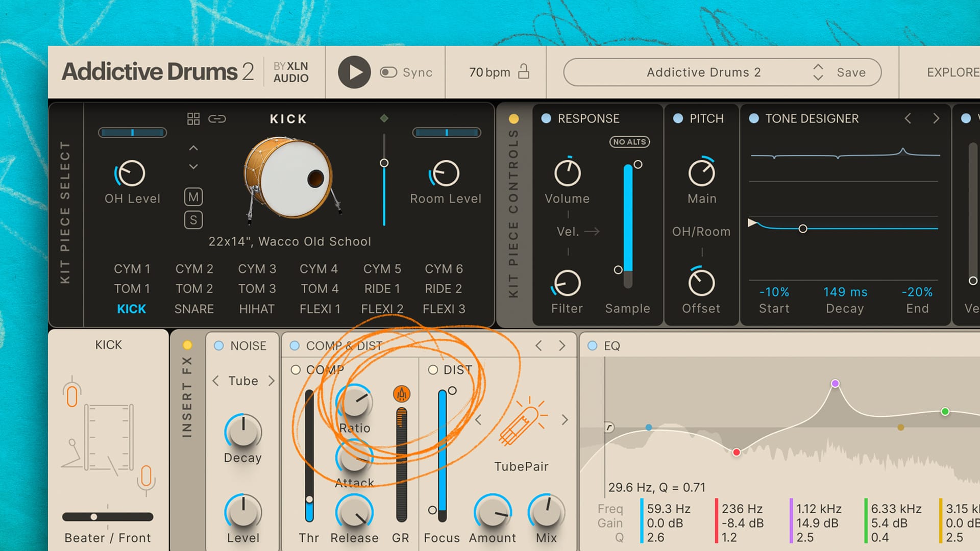Enable the COMP radio toggle

296,370
